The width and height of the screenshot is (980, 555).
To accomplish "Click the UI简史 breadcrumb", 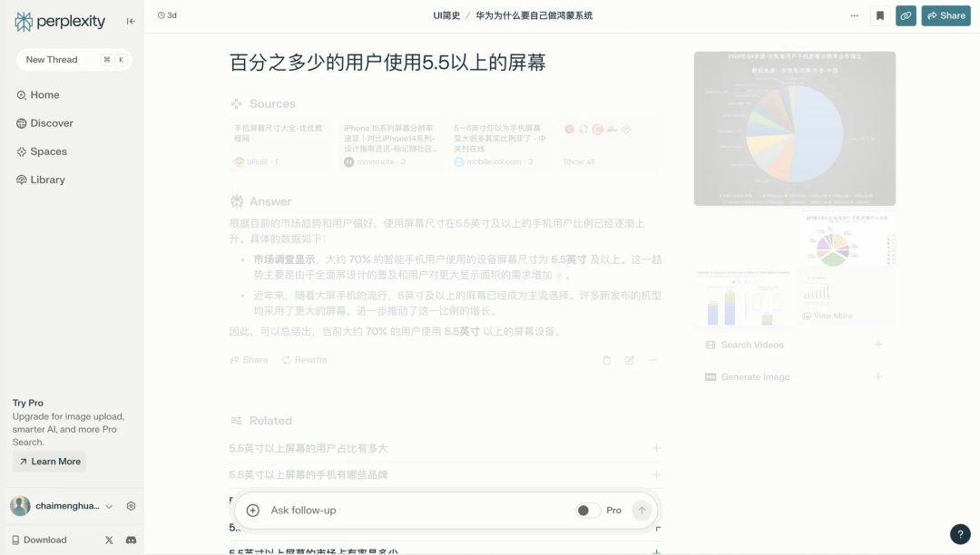I will click(446, 15).
